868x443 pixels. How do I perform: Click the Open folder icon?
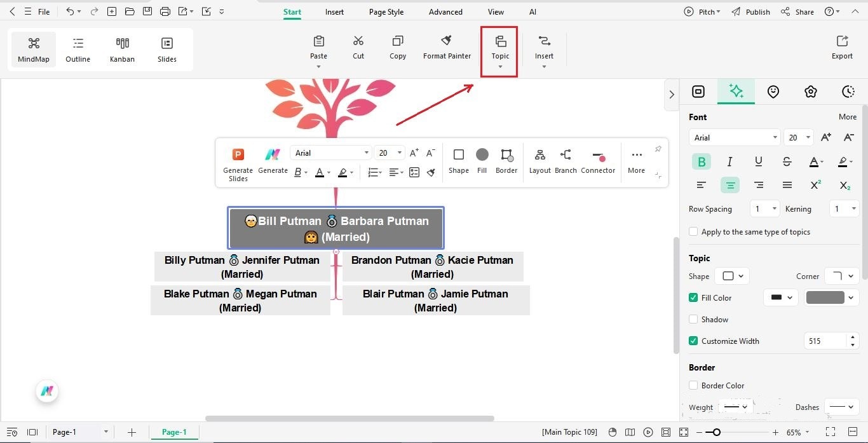(130, 11)
